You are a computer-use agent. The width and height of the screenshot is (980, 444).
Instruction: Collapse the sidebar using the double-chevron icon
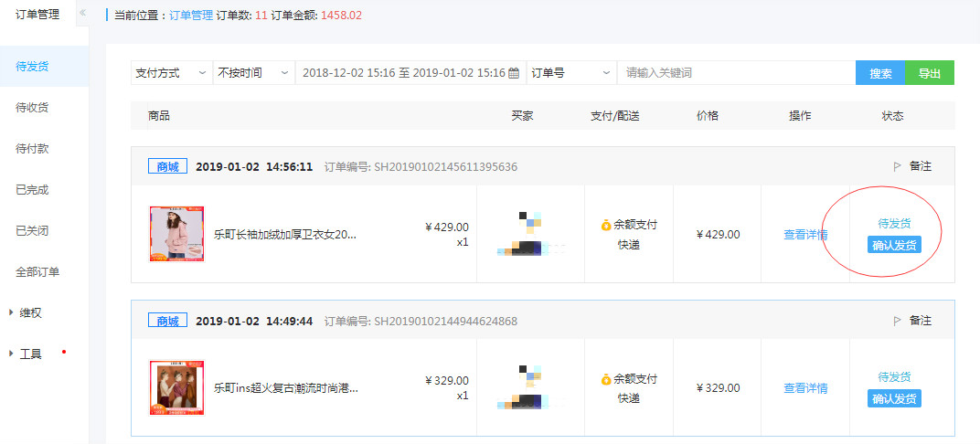pyautogui.click(x=82, y=13)
